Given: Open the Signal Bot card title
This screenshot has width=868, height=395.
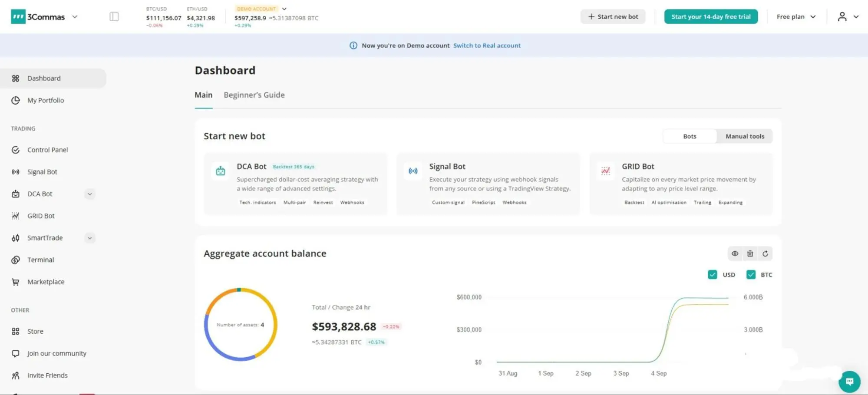Looking at the screenshot, I should pos(447,167).
